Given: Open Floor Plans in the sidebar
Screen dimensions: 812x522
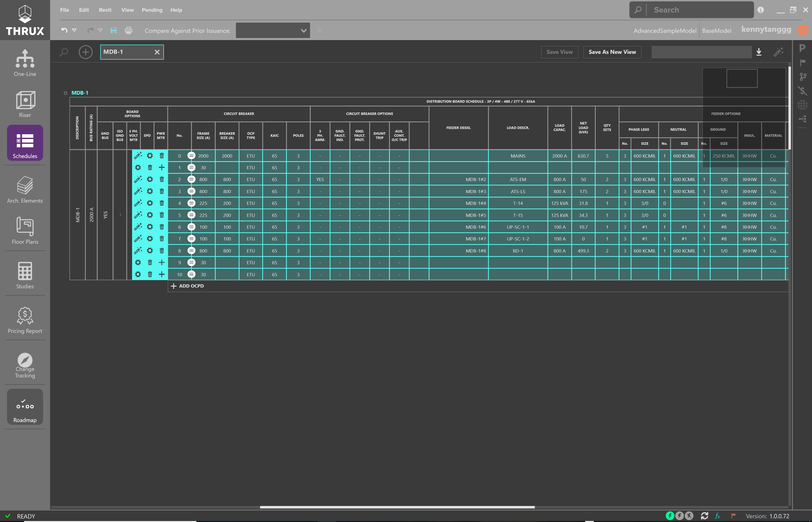Looking at the screenshot, I should 25,230.
